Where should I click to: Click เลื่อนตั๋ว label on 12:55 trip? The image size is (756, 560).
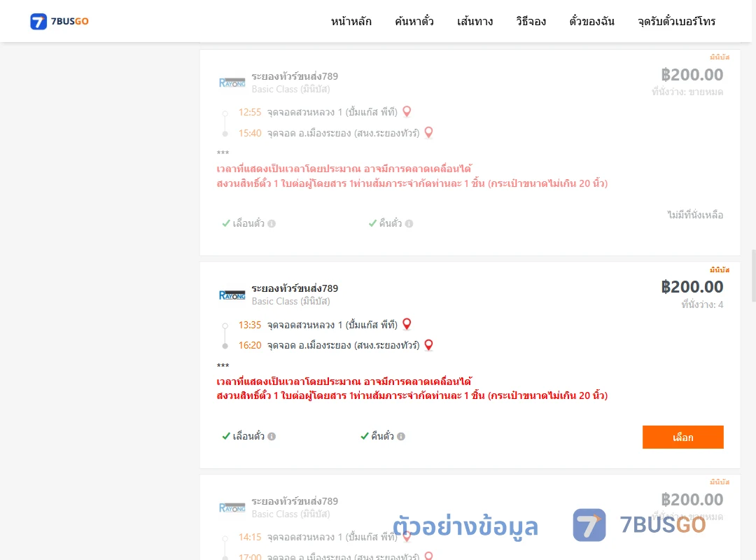click(248, 223)
